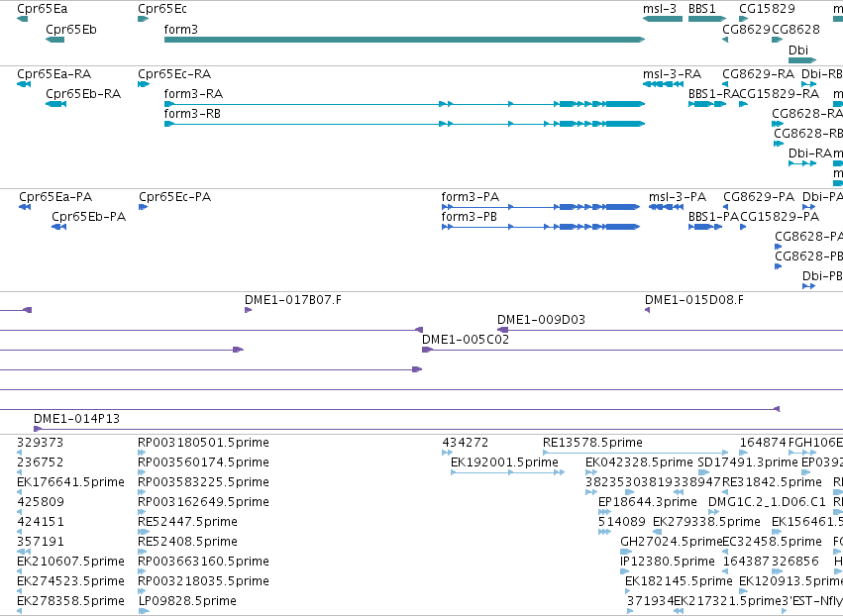843x616 pixels.
Task: Select the msl-3 gene feature
Action: click(x=663, y=19)
